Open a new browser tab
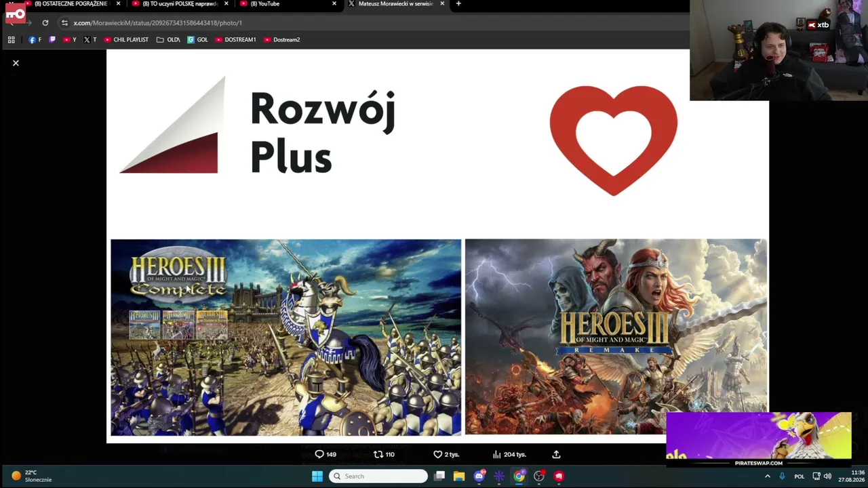This screenshot has width=868, height=488. click(458, 4)
